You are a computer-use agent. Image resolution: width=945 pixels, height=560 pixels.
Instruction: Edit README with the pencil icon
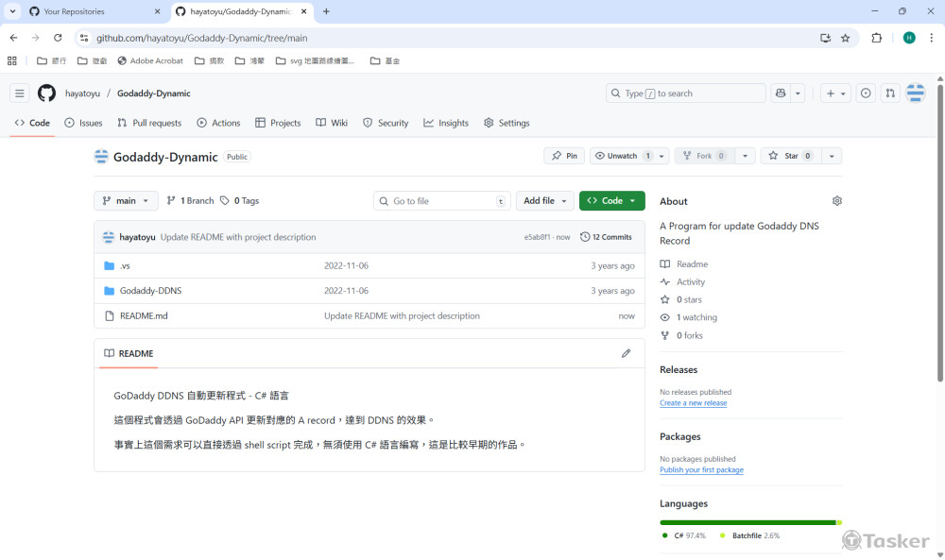tap(626, 353)
